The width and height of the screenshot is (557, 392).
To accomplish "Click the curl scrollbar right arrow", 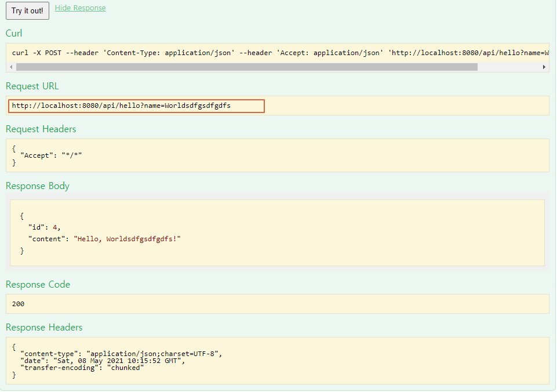I will click(544, 67).
